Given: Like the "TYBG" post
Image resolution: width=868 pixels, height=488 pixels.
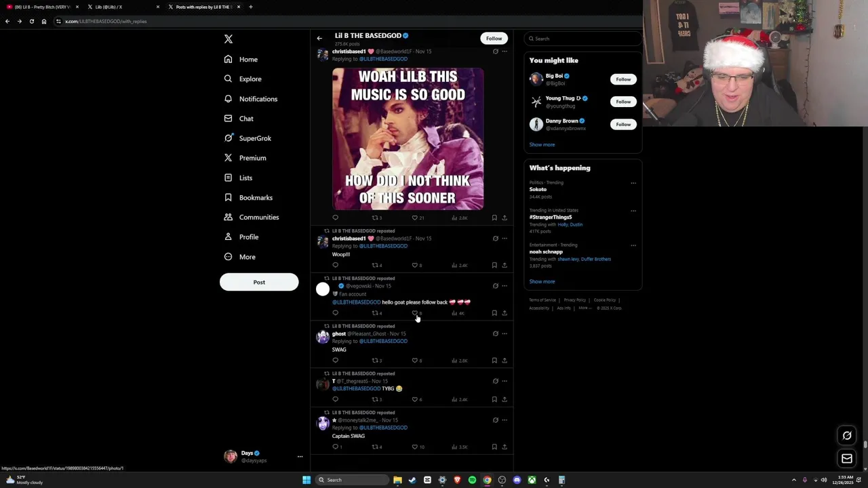Looking at the screenshot, I should [415, 399].
